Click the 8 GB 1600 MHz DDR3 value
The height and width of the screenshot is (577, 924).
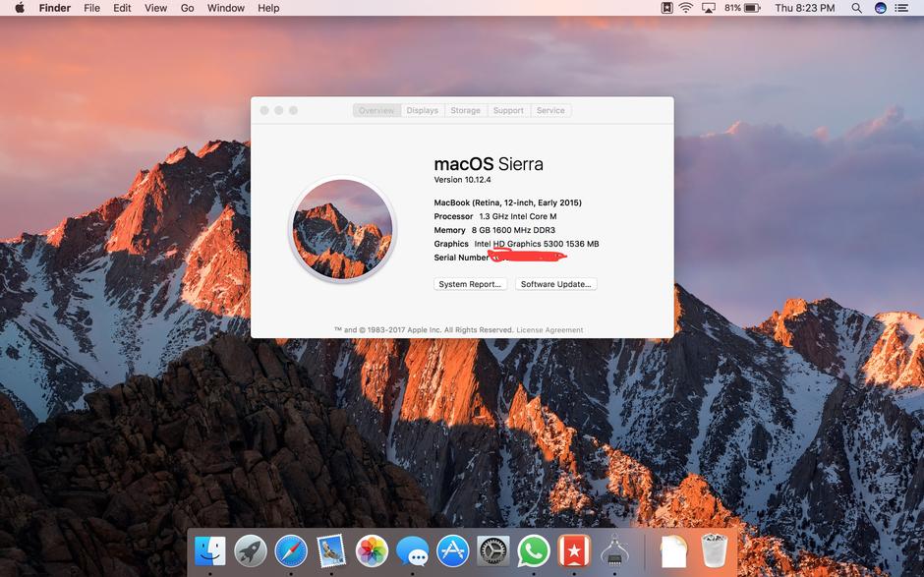coord(513,230)
